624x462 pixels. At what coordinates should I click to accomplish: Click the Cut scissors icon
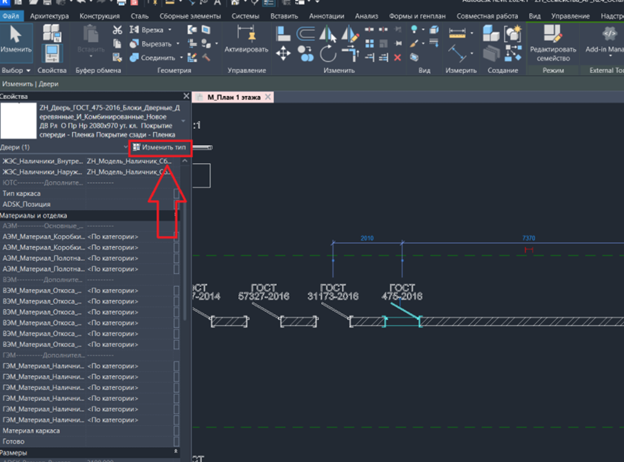[x=117, y=30]
